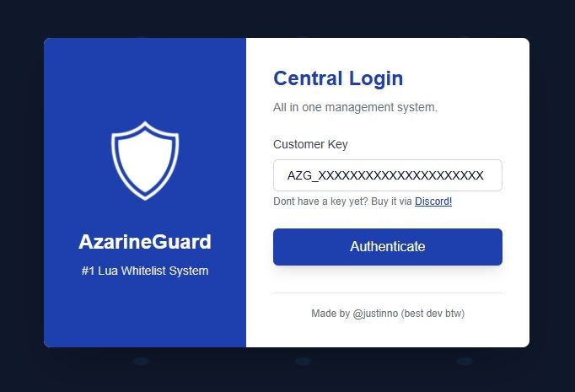Image resolution: width=575 pixels, height=392 pixels.
Task: Click the All in one management system subtitle
Action: (355, 107)
